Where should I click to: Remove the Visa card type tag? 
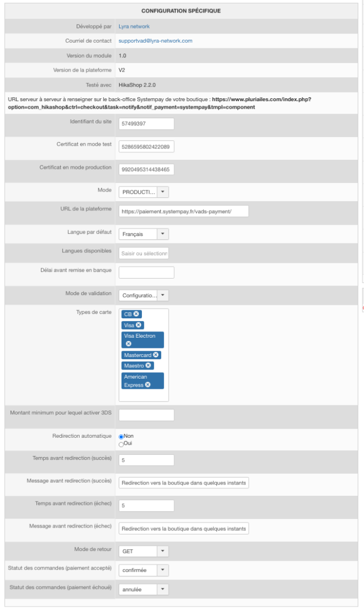(139, 325)
